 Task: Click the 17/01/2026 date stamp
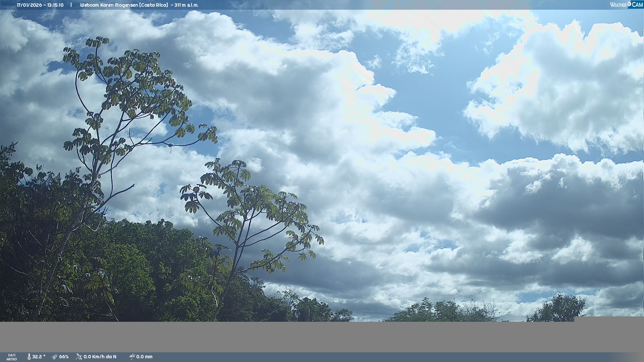click(30, 5)
